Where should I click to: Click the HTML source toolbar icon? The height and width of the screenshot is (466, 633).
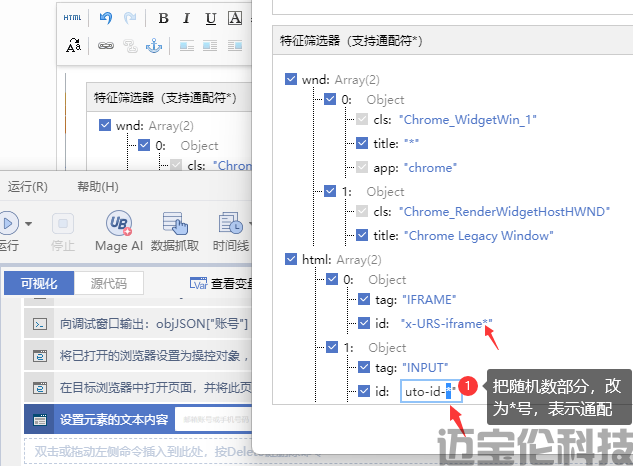click(x=73, y=18)
